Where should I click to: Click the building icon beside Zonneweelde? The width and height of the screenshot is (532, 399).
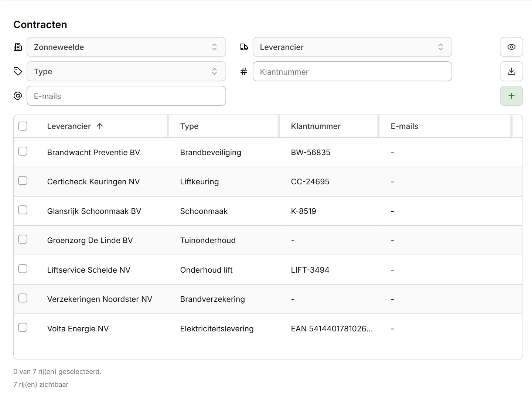(x=18, y=47)
